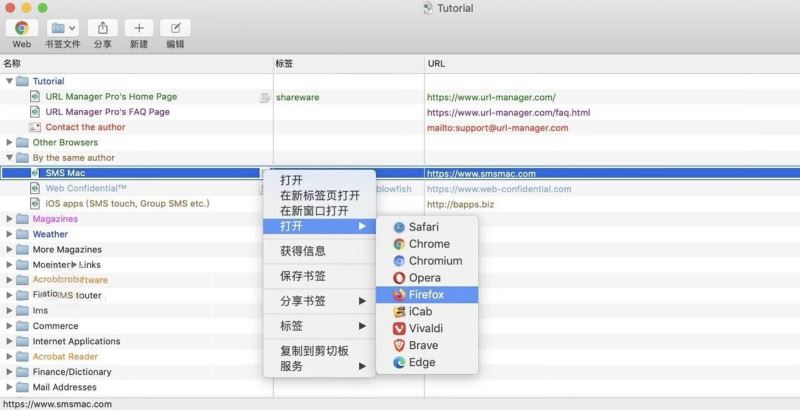Image resolution: width=800 pixels, height=410 pixels.
Task: Click the Weather folder icon
Action: click(x=22, y=234)
